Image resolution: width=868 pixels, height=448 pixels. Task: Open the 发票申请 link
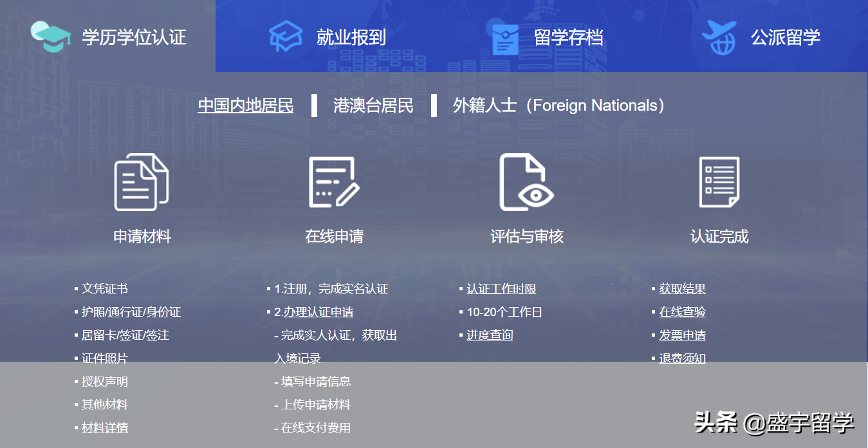pyautogui.click(x=682, y=335)
